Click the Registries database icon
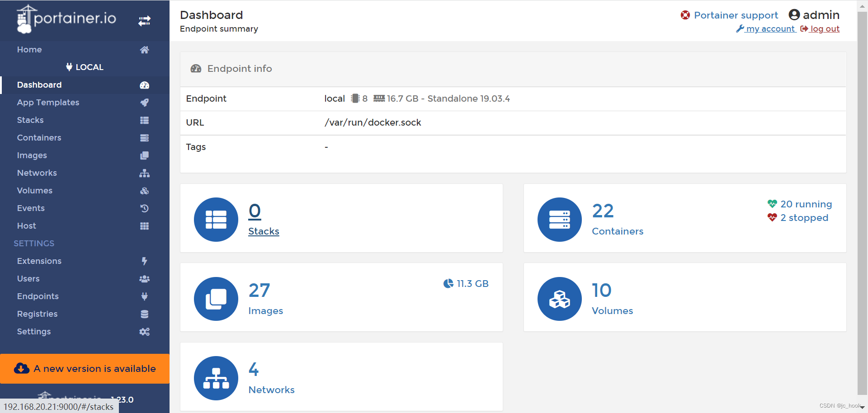The image size is (868, 413). pyautogui.click(x=144, y=314)
